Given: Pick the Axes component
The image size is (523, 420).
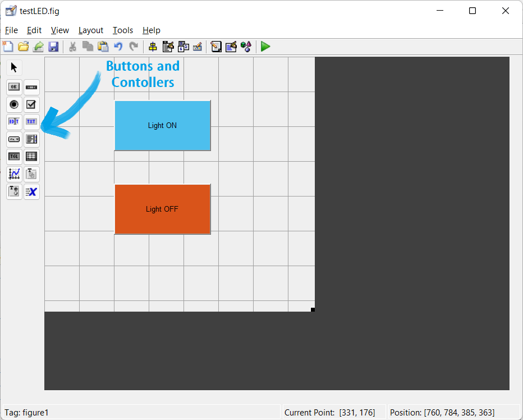Looking at the screenshot, I should click(14, 174).
